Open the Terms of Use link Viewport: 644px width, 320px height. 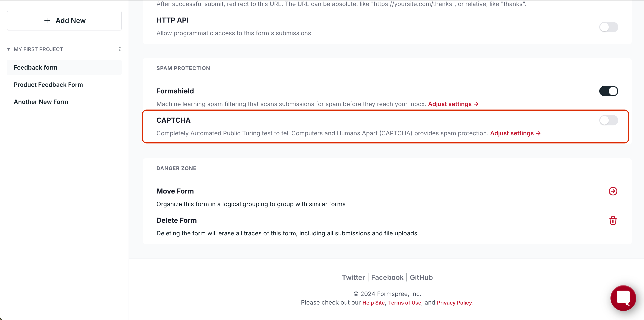(405, 303)
